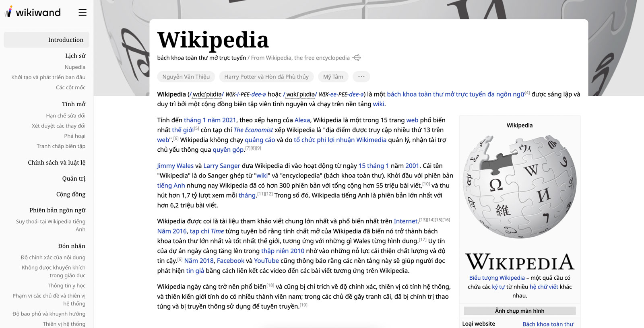Open the Mỹ Tâm chip
This screenshot has height=328, width=644.
click(333, 76)
